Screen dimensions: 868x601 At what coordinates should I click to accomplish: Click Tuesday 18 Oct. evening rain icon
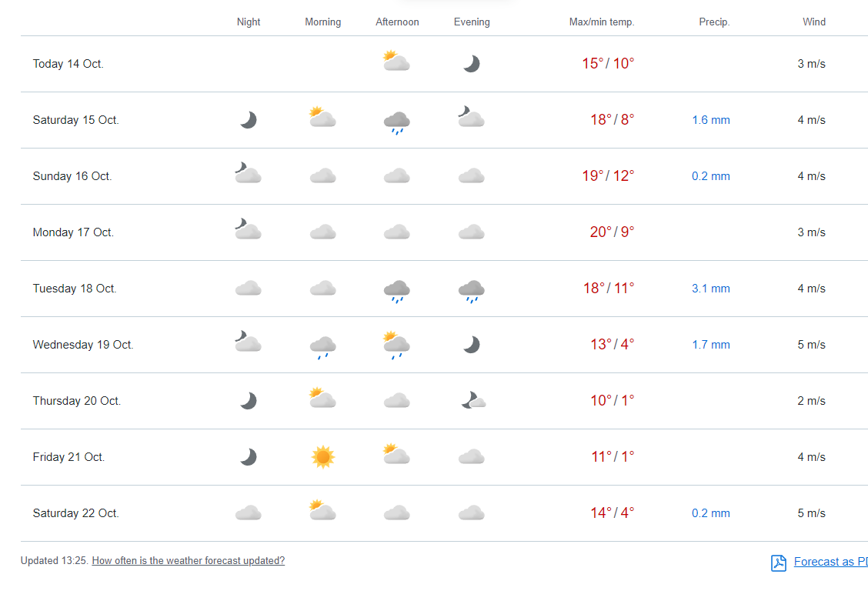tap(471, 290)
